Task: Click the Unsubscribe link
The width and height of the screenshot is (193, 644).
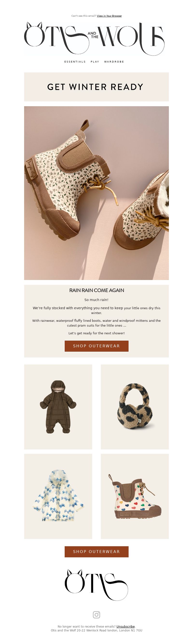Action: coord(125,627)
